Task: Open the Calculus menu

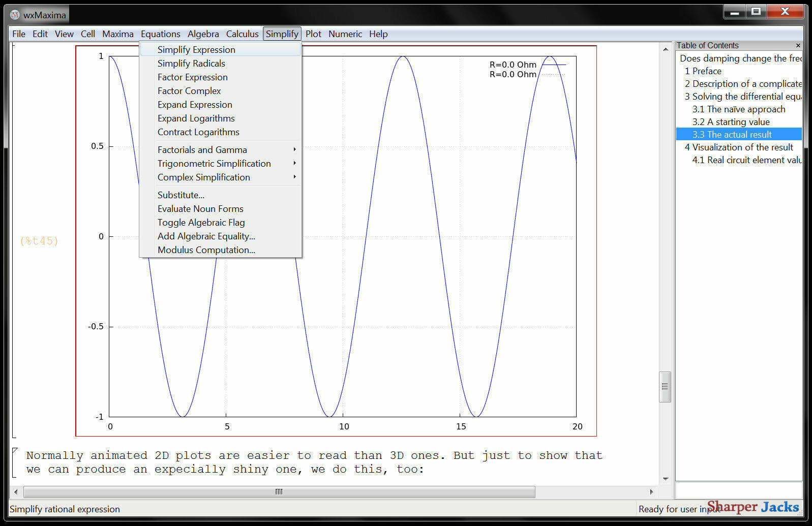Action: pyautogui.click(x=243, y=34)
